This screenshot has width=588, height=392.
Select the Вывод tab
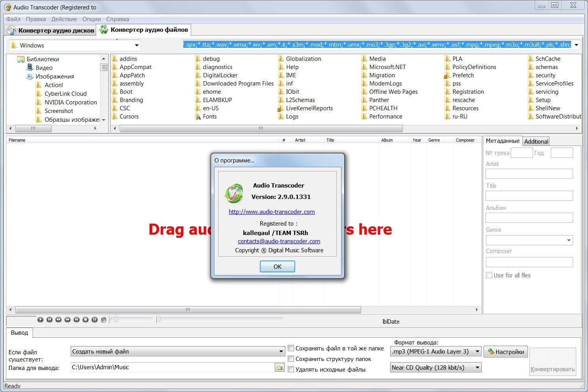point(19,333)
